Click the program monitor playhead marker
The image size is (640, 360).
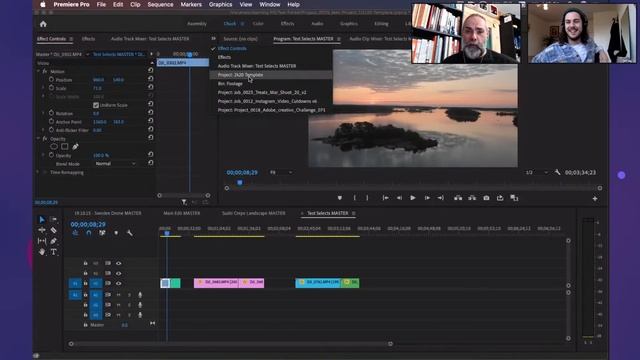tap(240, 182)
